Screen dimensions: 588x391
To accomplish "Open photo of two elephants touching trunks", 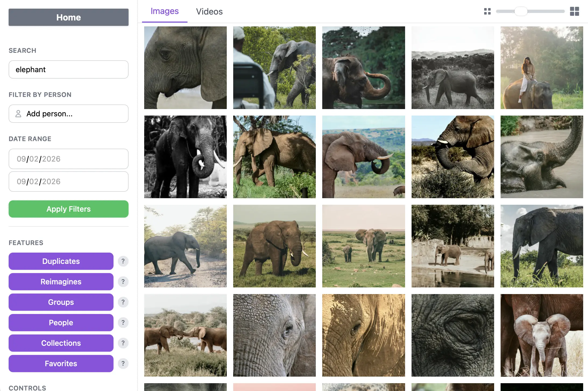I will [185, 335].
